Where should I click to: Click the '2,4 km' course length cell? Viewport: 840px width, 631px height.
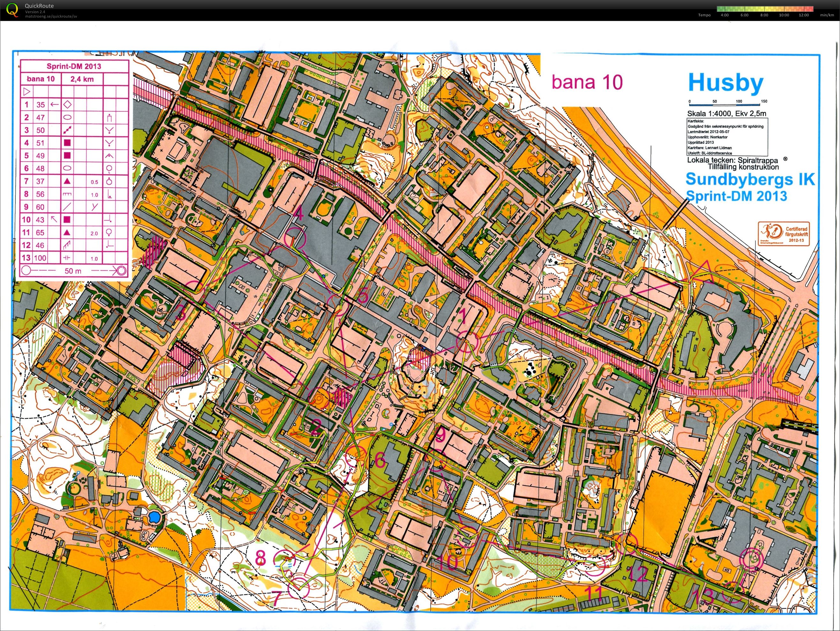coord(82,79)
